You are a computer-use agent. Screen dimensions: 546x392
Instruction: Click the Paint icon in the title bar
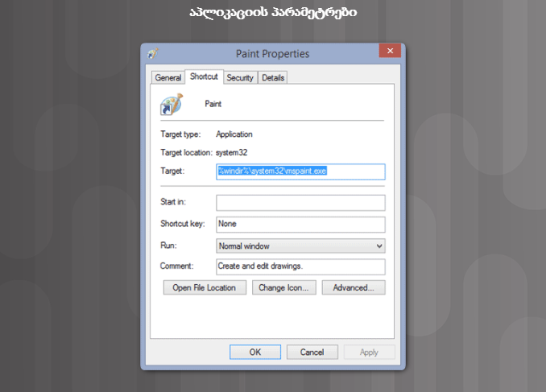[153, 53]
